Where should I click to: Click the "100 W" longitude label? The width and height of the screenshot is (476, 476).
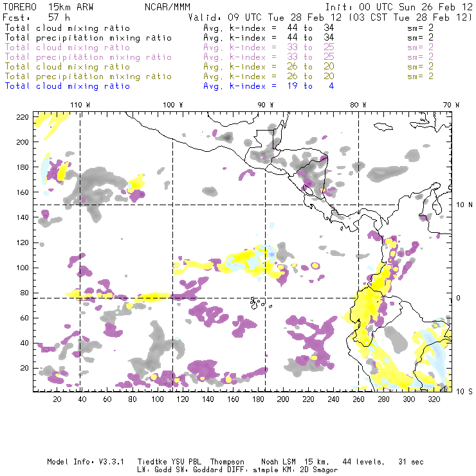point(173,105)
